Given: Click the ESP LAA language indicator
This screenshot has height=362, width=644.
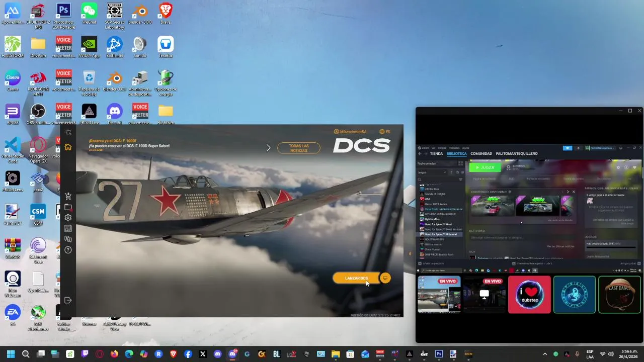Looking at the screenshot, I should click(x=590, y=354).
